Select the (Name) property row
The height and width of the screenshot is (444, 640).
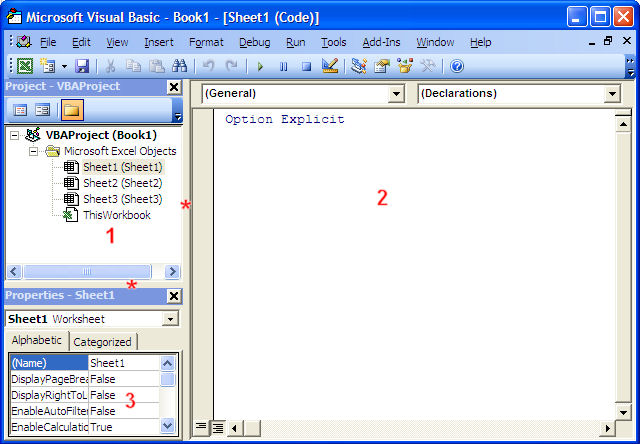(x=85, y=363)
